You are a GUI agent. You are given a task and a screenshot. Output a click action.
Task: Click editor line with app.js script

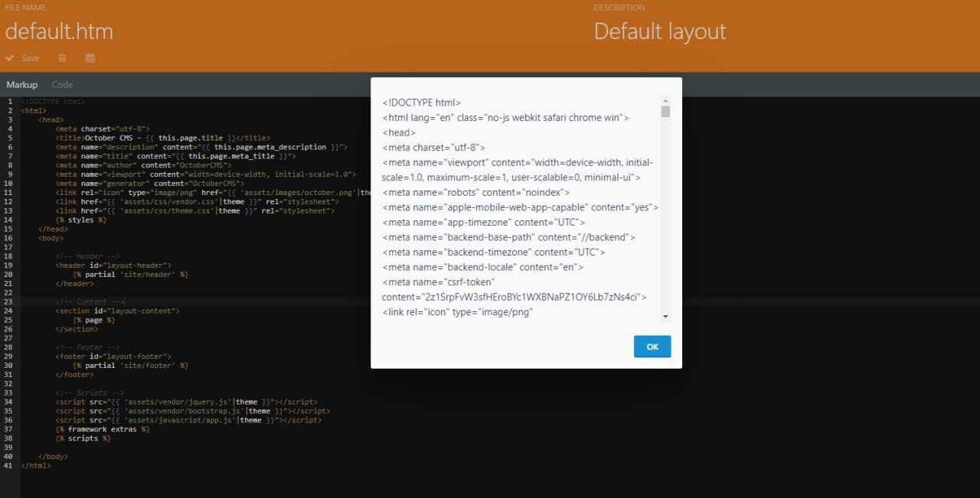coord(188,421)
